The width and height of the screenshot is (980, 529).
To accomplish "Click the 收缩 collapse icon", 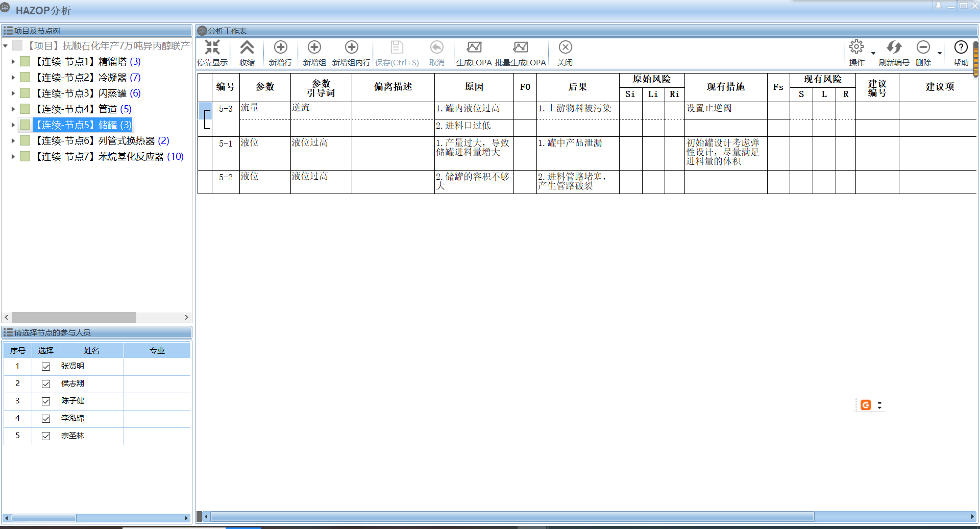I will [x=247, y=47].
